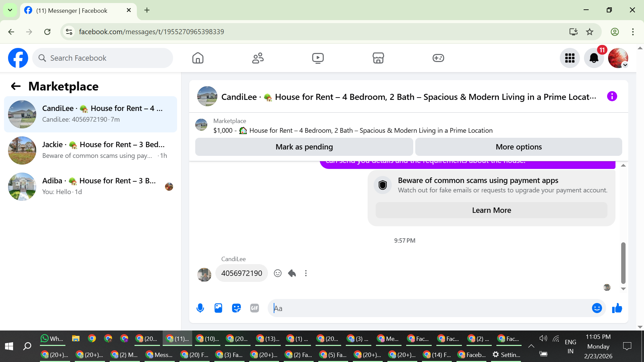Open the sticker picker icon

(x=236, y=308)
